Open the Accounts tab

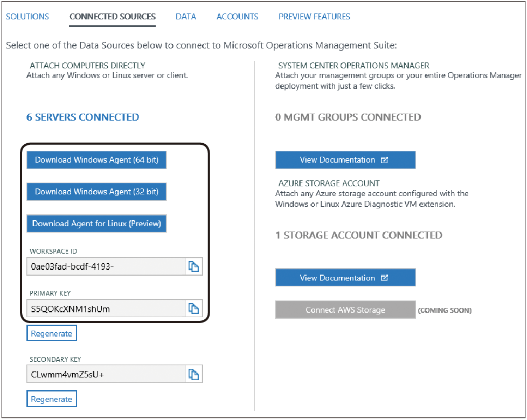pyautogui.click(x=237, y=17)
